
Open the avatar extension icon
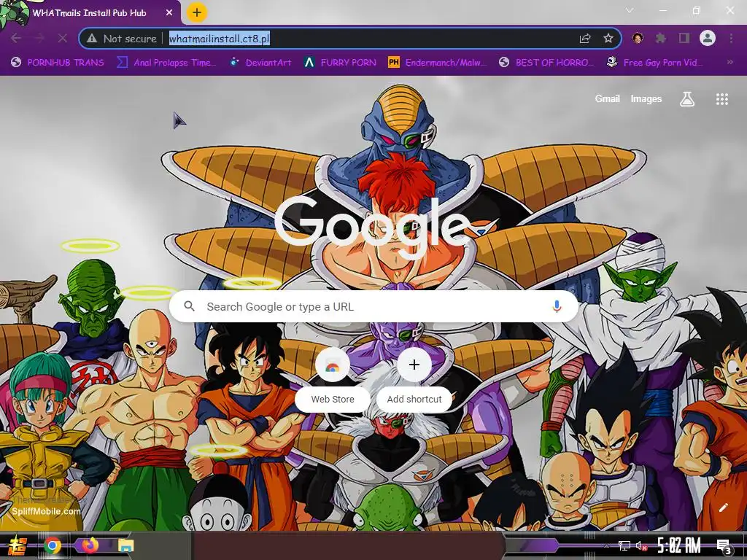tap(638, 38)
